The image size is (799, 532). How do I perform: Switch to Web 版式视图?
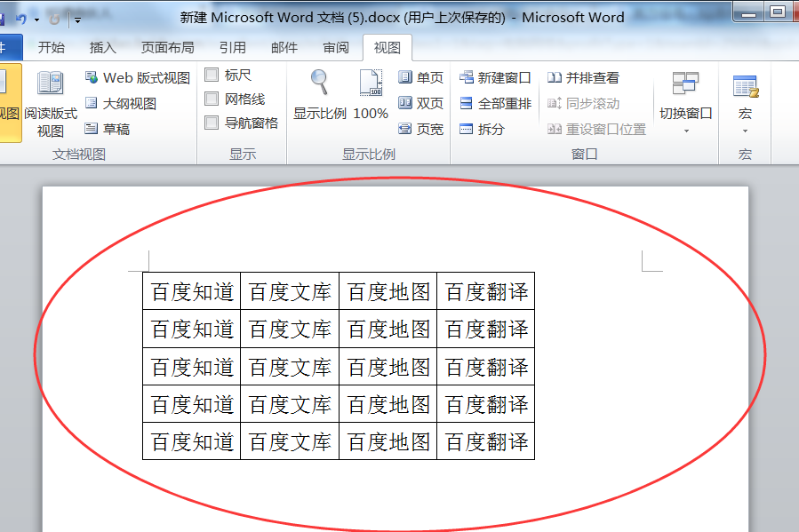click(138, 78)
